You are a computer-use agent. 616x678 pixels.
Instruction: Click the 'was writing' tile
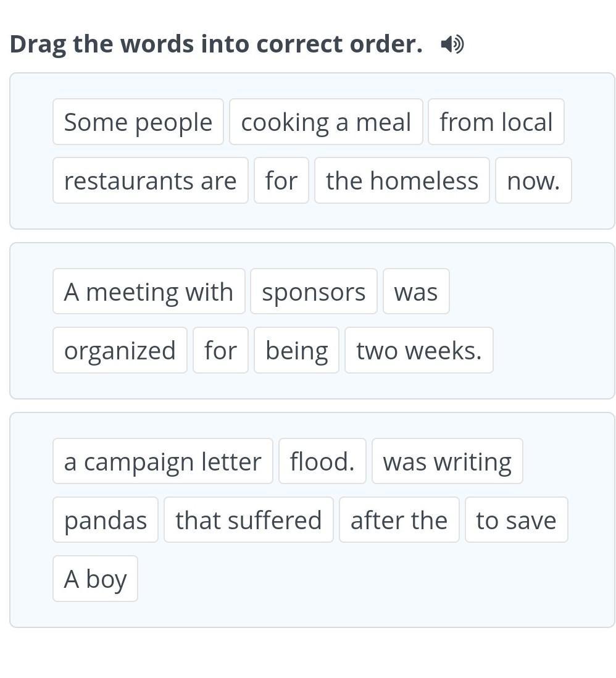click(447, 461)
